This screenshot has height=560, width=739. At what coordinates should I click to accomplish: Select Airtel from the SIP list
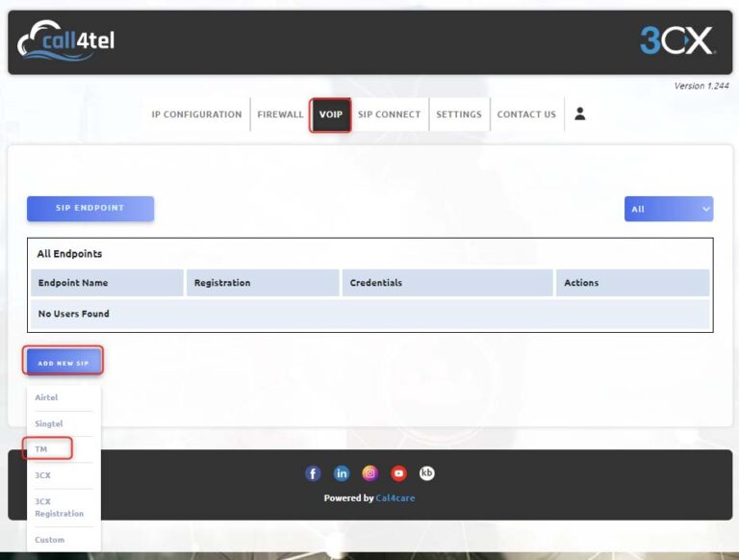[46, 397]
